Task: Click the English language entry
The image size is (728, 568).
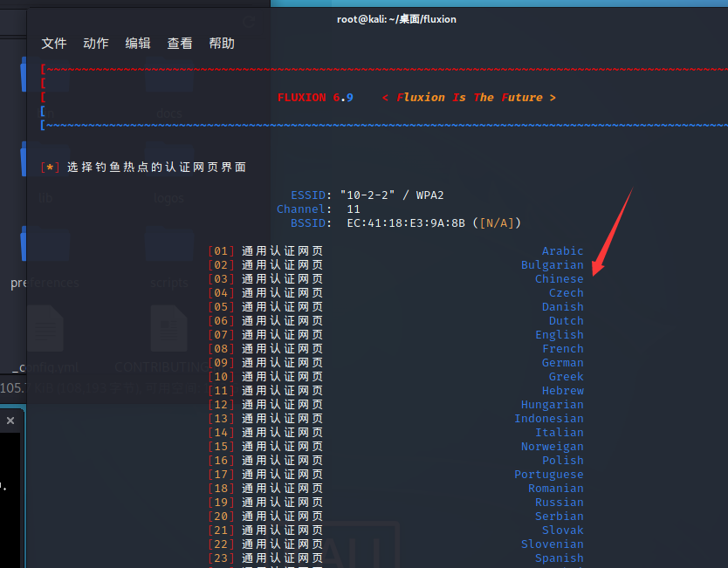Action: point(559,334)
